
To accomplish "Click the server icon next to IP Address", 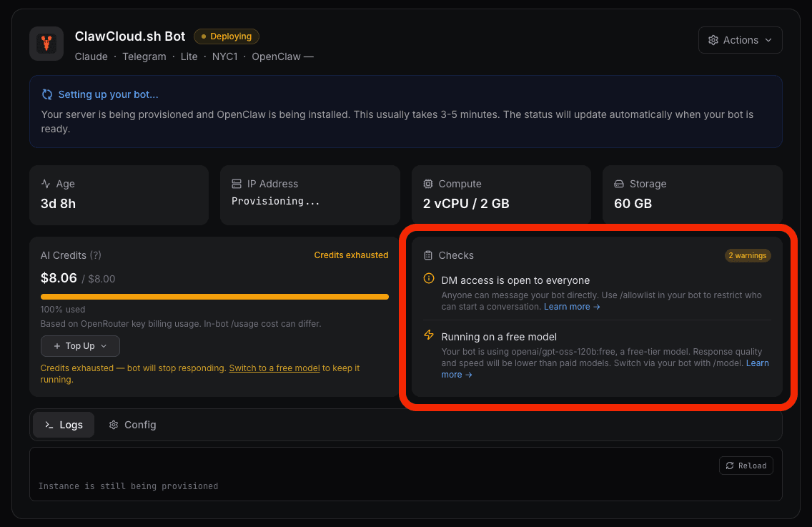I will point(237,184).
